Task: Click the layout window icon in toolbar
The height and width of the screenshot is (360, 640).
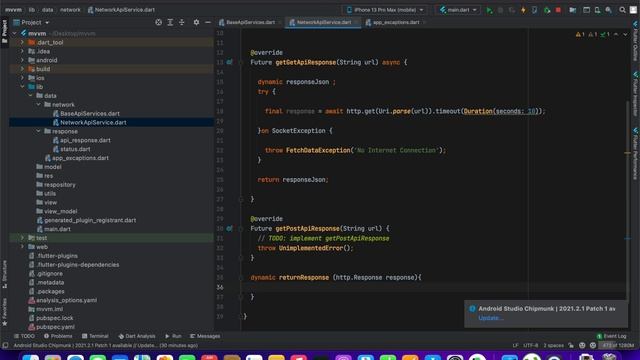Action: pos(586,10)
